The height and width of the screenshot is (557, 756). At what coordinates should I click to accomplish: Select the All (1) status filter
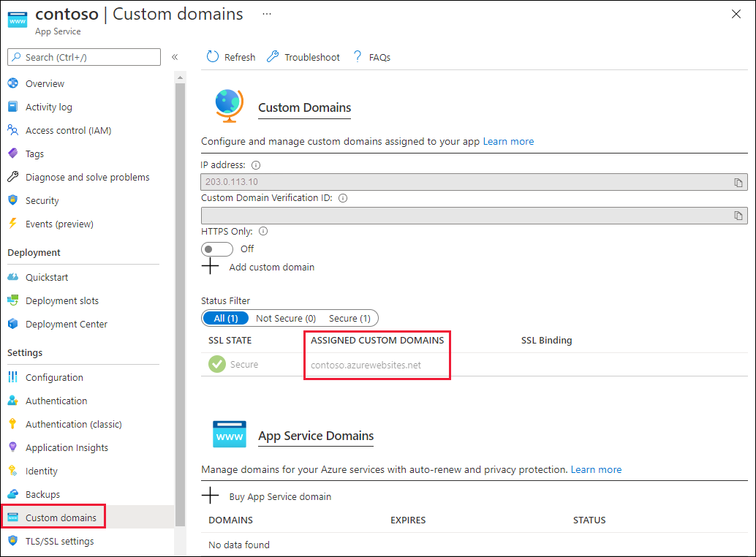tap(226, 318)
